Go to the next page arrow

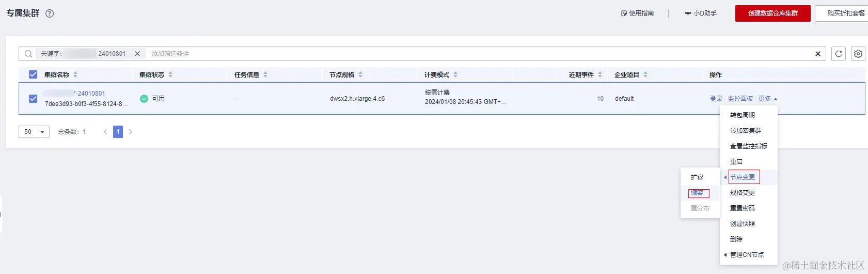(x=131, y=132)
